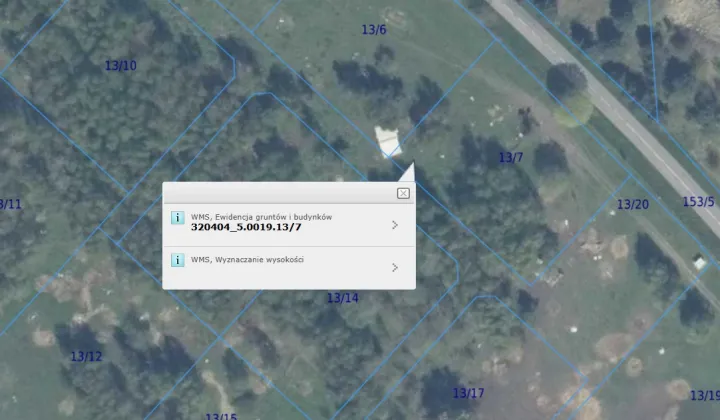720x420 pixels.
Task: Click parcel label 13/7 on the map
Action: [511, 158]
